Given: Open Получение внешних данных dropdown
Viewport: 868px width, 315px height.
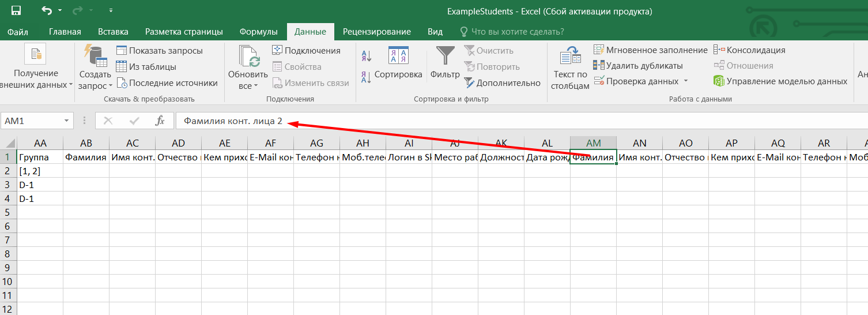Looking at the screenshot, I should tap(36, 67).
